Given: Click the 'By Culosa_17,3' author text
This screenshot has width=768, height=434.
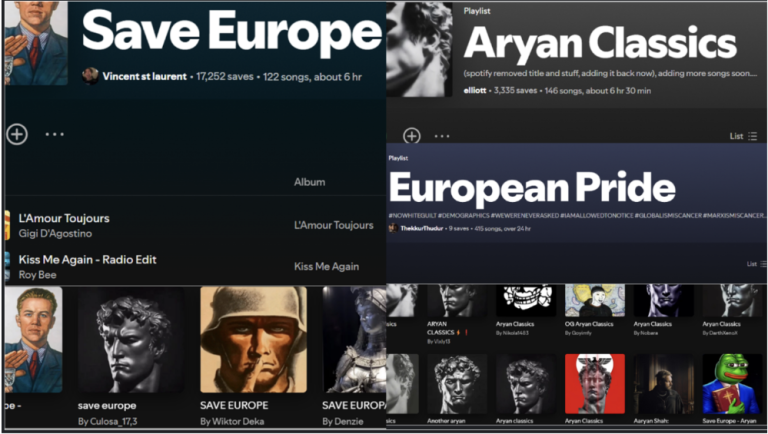Looking at the screenshot, I should [x=107, y=421].
